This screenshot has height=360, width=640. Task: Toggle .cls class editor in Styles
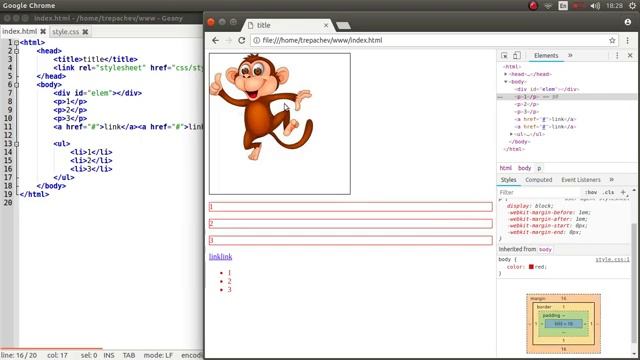pos(609,192)
